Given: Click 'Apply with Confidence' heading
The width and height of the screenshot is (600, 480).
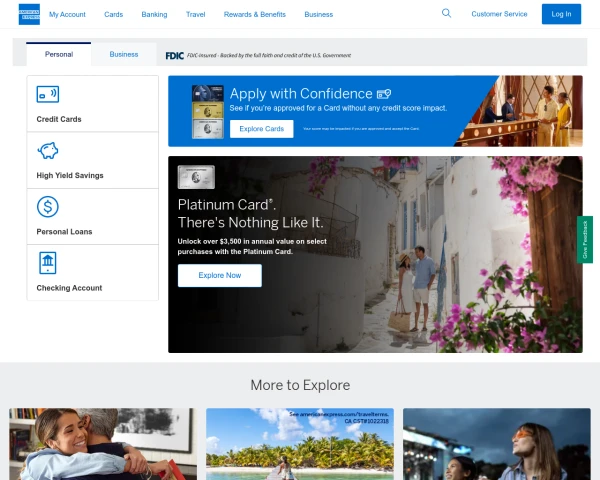Looking at the screenshot, I should click(301, 94).
